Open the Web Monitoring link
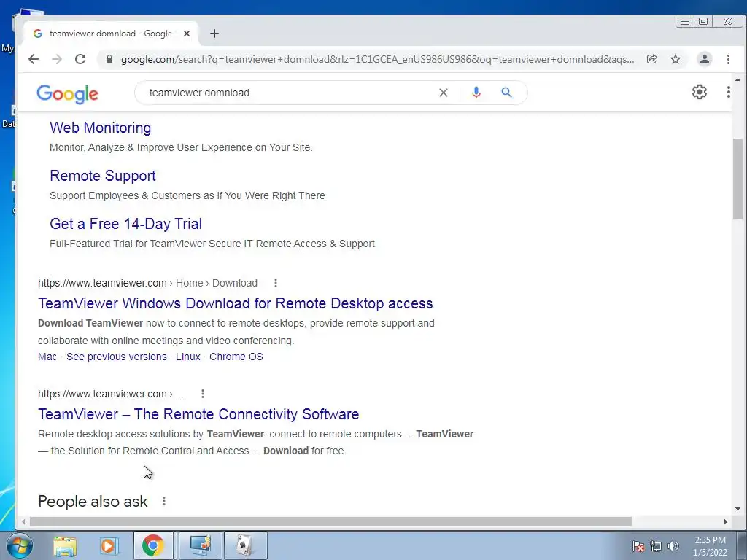The height and width of the screenshot is (560, 747). point(100,128)
